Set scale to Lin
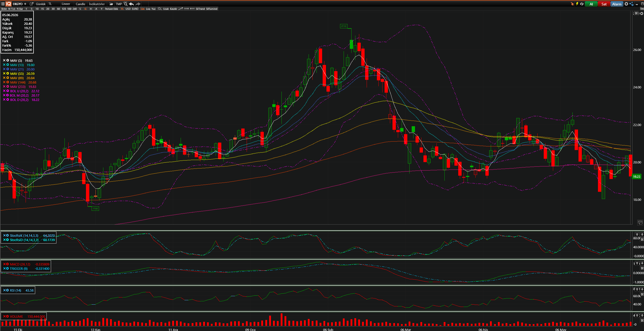 click(x=143, y=9)
